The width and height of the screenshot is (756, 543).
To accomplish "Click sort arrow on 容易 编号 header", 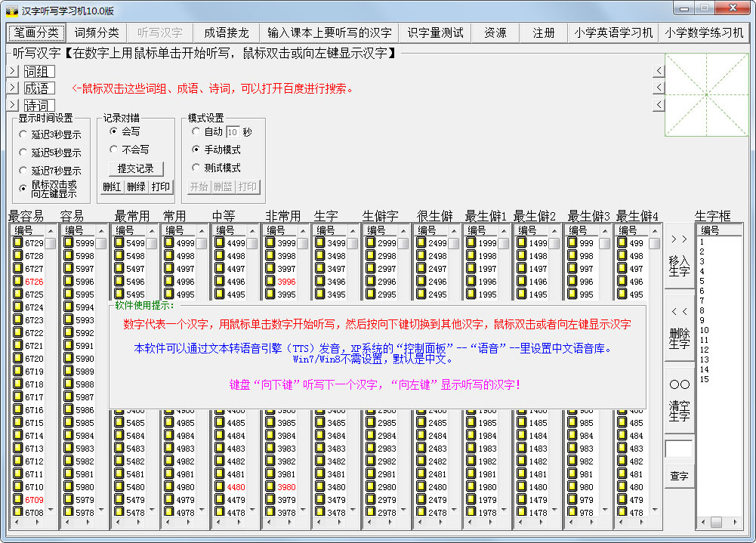I will (x=101, y=231).
